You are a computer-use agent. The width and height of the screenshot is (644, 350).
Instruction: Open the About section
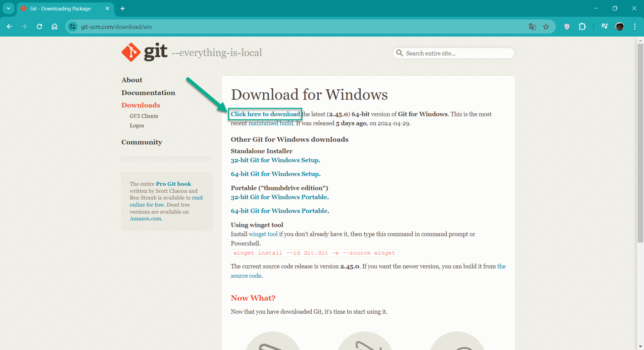pyautogui.click(x=132, y=80)
